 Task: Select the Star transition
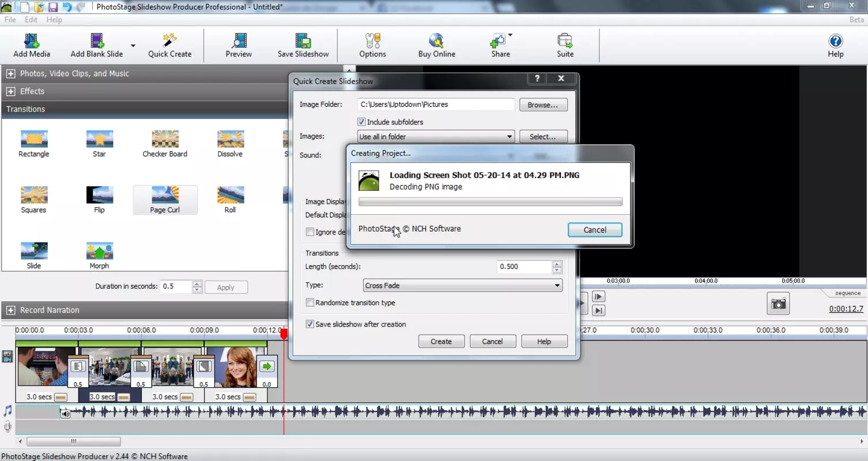pyautogui.click(x=99, y=144)
